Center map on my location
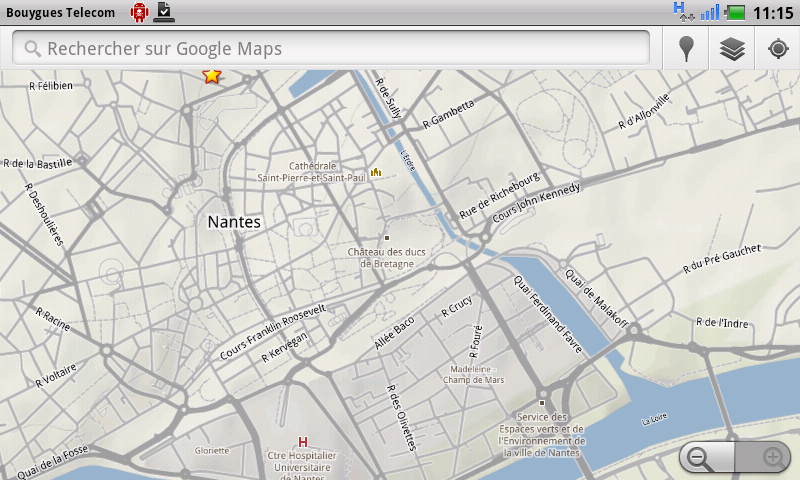Image resolution: width=800 pixels, height=480 pixels. pyautogui.click(x=778, y=48)
